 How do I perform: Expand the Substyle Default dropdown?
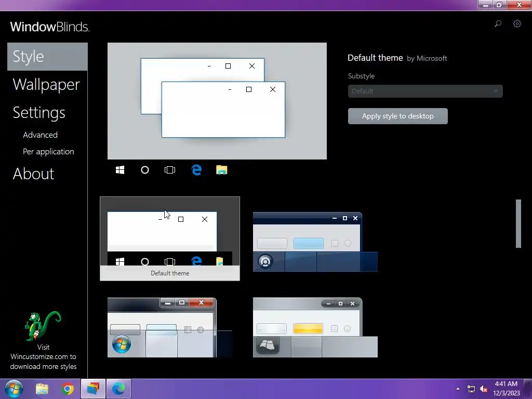425,91
